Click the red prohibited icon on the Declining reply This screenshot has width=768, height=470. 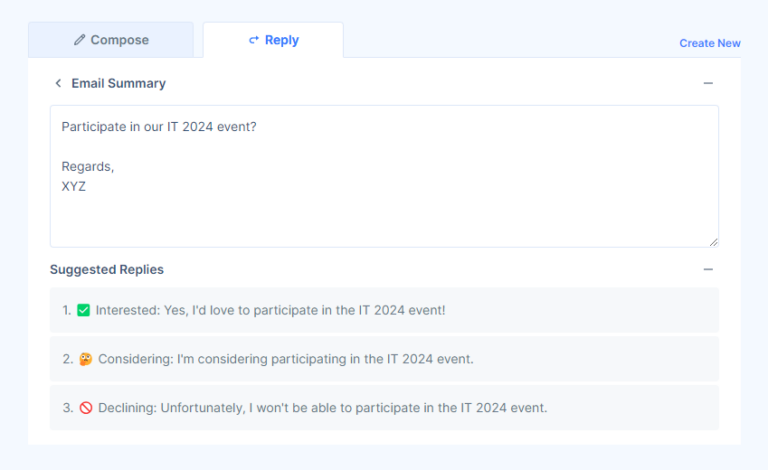pos(85,408)
